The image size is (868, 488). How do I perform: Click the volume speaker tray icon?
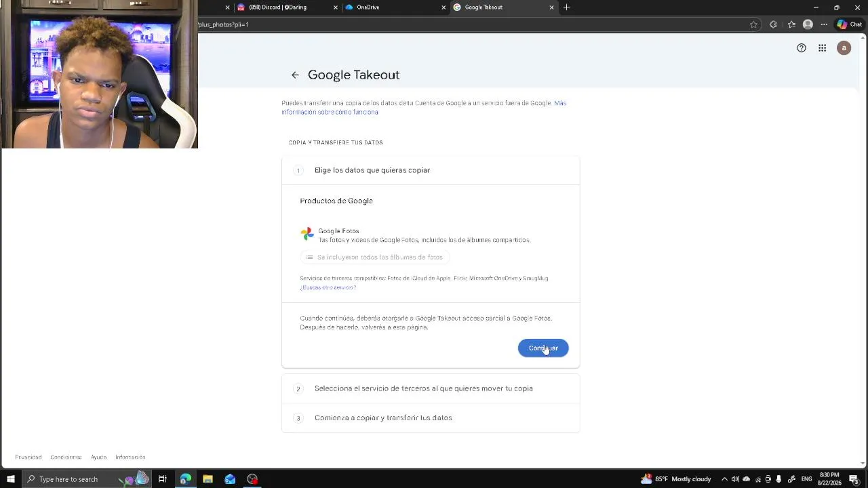tap(735, 479)
